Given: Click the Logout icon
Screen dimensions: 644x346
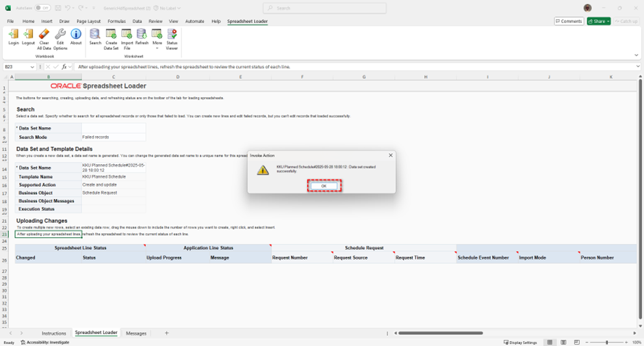Looking at the screenshot, I should (x=28, y=36).
